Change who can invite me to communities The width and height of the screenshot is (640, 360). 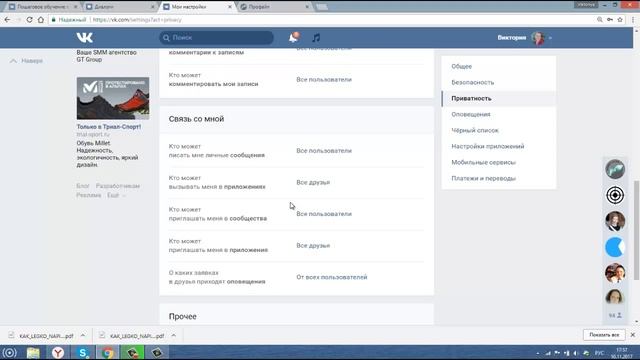324,214
